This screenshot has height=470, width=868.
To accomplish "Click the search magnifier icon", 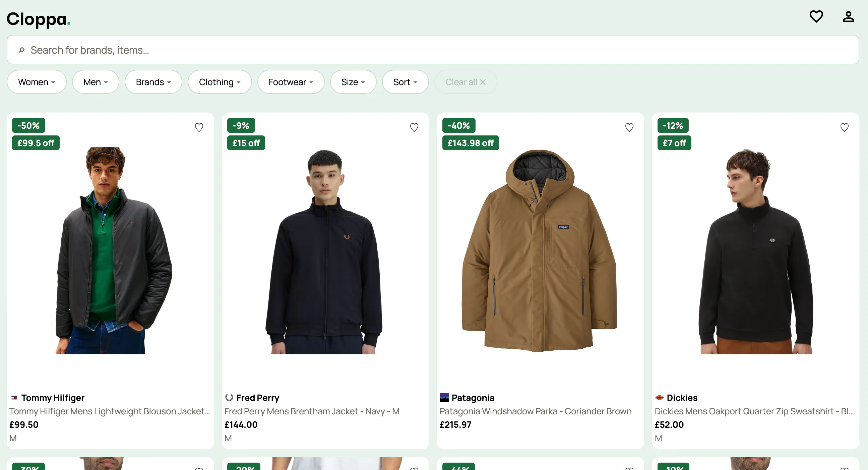I will tap(21, 50).
